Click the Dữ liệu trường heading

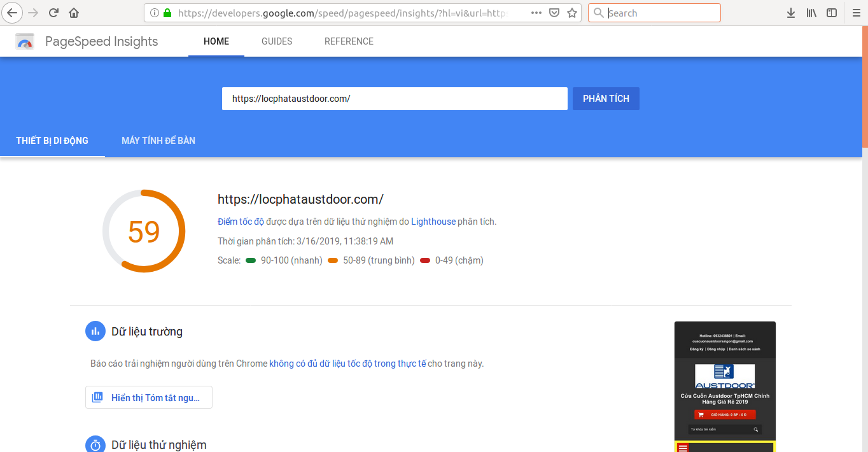[147, 332]
